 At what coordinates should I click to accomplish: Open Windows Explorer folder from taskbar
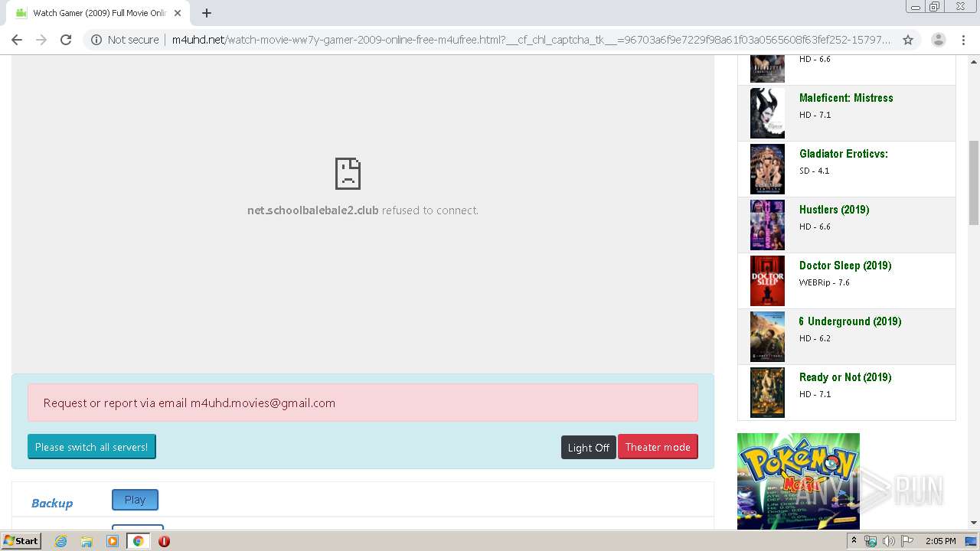[x=87, y=541]
